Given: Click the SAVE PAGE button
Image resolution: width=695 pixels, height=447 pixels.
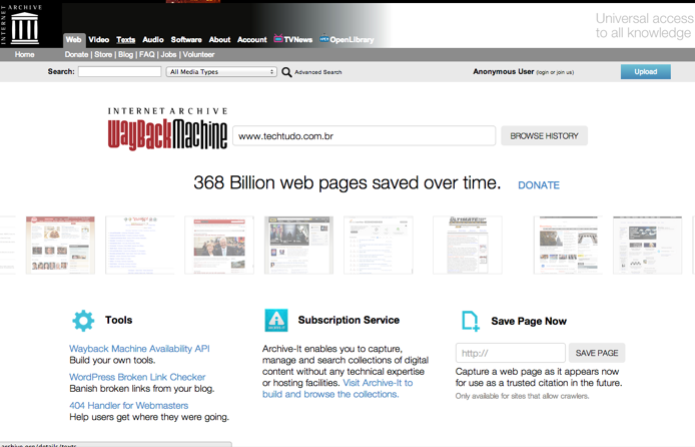Looking at the screenshot, I should point(597,353).
